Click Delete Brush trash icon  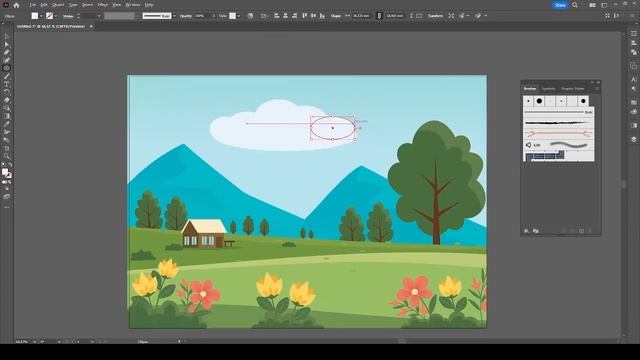coord(590,231)
